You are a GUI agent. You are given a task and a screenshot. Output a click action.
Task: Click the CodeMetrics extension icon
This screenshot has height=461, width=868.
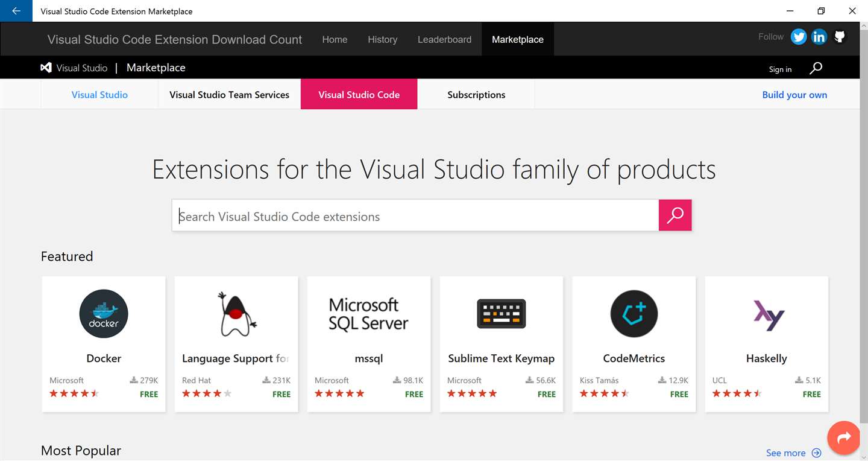click(634, 314)
